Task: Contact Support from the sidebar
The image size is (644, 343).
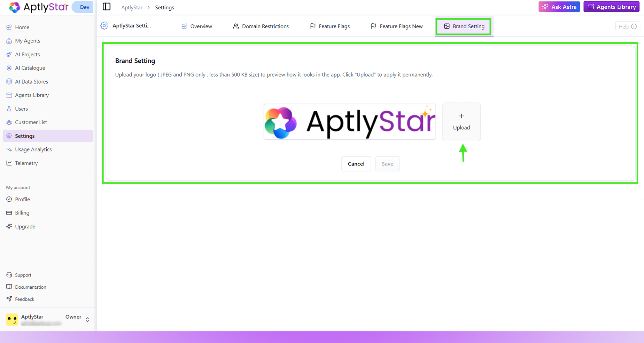Action: [23, 274]
